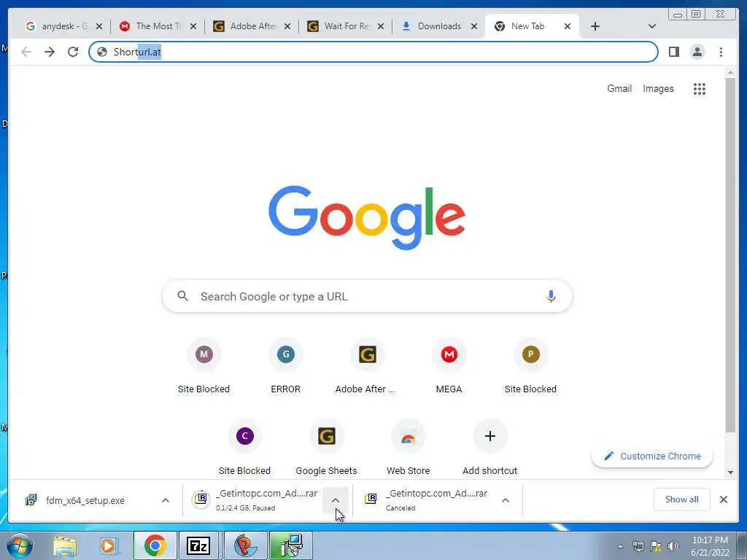This screenshot has width=747, height=560.
Task: Open the Chrome profile avatar
Action: point(697,52)
